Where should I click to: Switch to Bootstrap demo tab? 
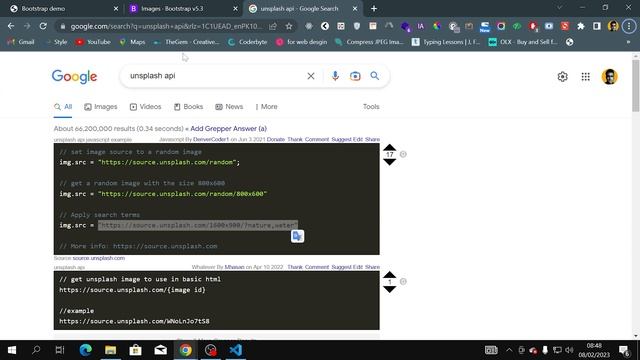[63, 9]
